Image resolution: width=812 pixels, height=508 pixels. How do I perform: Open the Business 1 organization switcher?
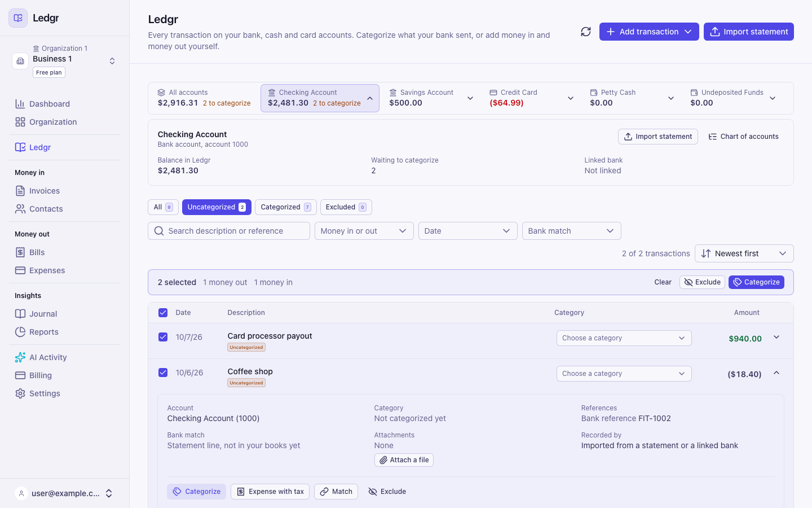[x=64, y=61]
